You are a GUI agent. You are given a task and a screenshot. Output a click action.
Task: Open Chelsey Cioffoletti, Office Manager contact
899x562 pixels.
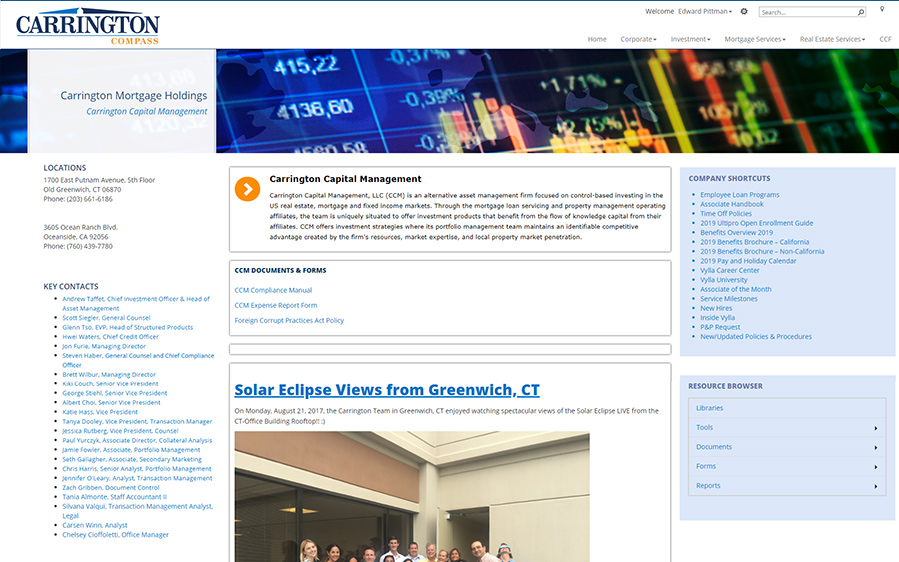pyautogui.click(x=115, y=535)
